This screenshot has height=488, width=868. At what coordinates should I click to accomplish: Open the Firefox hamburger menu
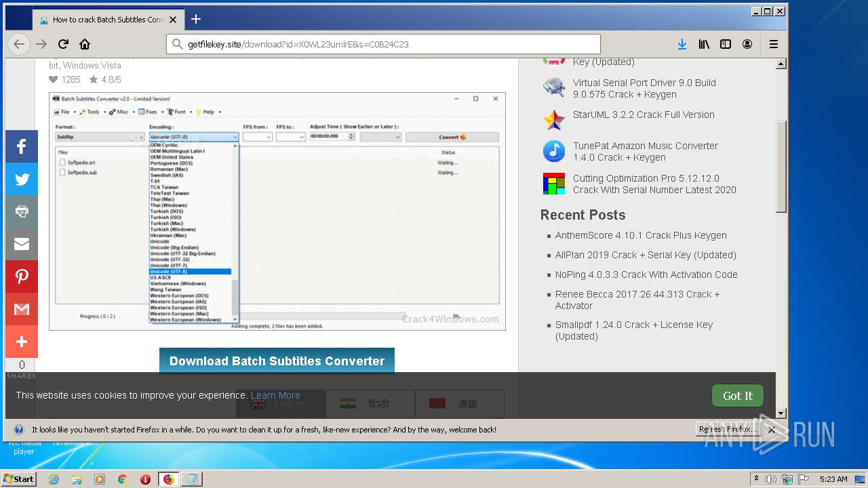(774, 44)
